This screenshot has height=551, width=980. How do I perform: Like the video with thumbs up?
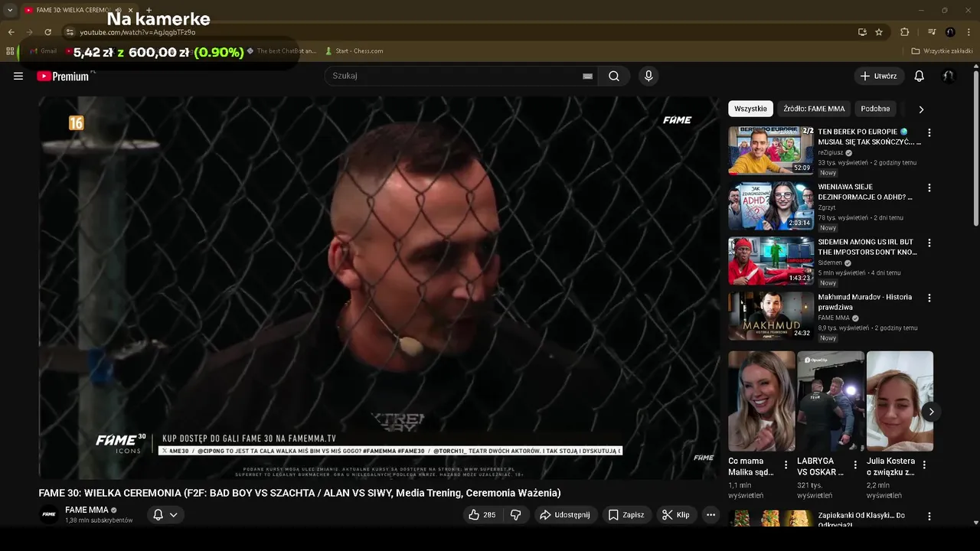point(482,515)
